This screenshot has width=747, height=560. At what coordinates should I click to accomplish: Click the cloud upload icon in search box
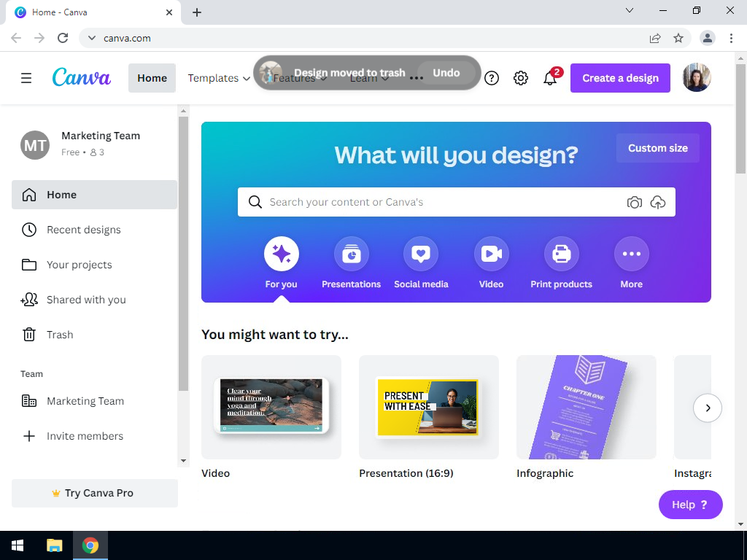click(x=657, y=203)
